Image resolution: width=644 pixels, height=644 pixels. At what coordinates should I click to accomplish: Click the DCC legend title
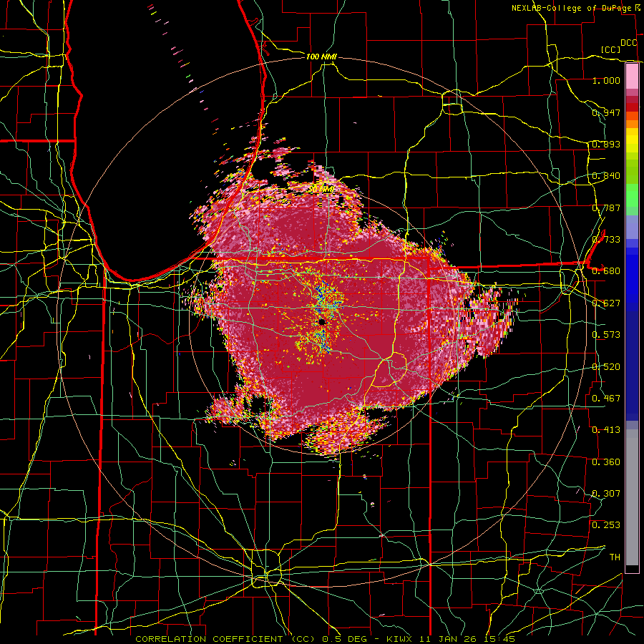point(629,43)
